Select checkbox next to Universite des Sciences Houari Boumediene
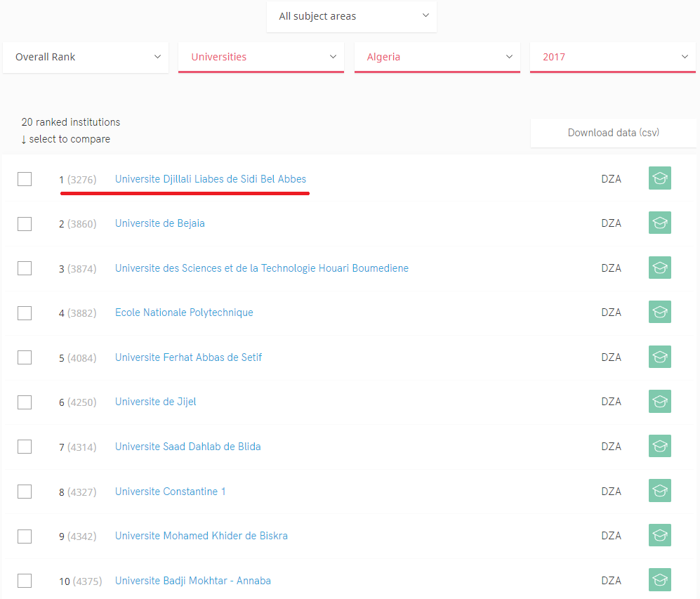 [x=25, y=268]
